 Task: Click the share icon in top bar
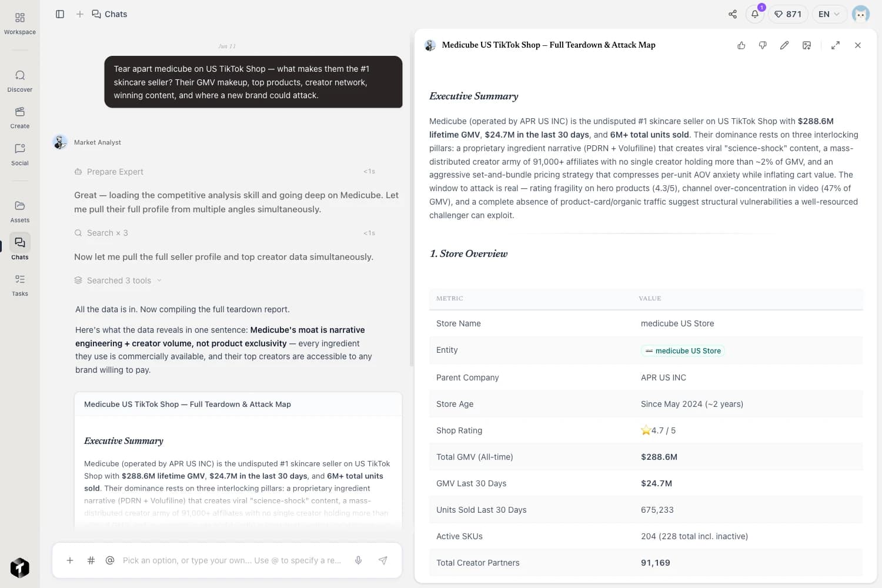pyautogui.click(x=733, y=14)
